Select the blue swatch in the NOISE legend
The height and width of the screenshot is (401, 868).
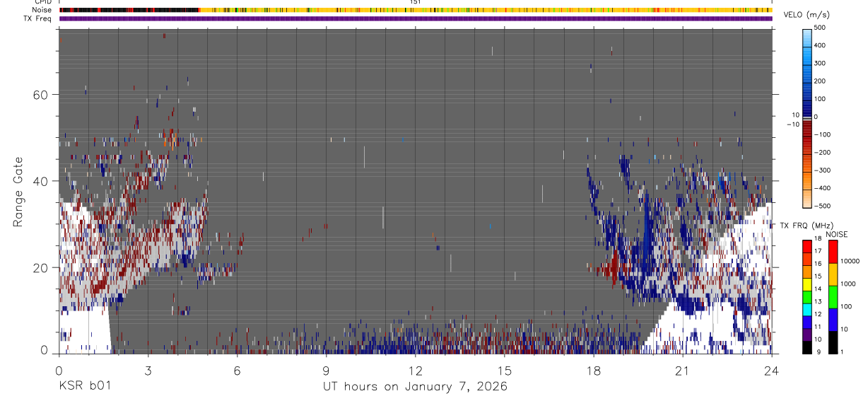click(x=833, y=320)
